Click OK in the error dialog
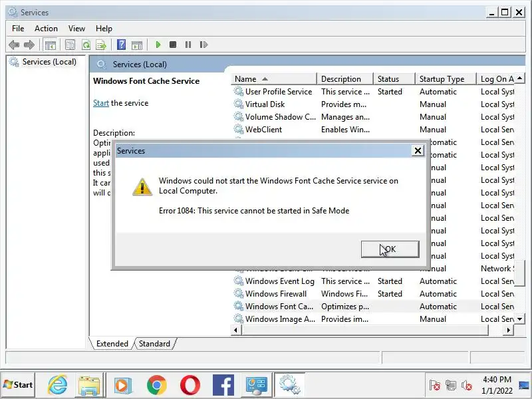532x399 pixels. pyautogui.click(x=390, y=249)
